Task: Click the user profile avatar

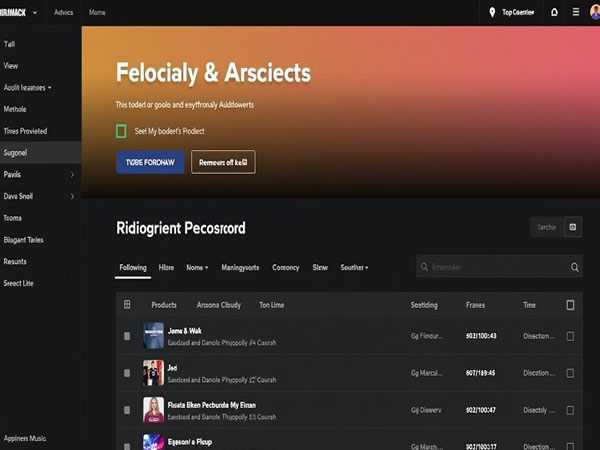Action: click(594, 12)
